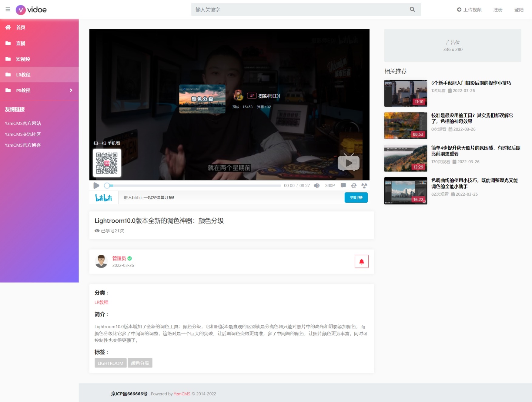The width and height of the screenshot is (532, 402).
Task: Click the folder icon beside 短视频
Action: click(8, 59)
